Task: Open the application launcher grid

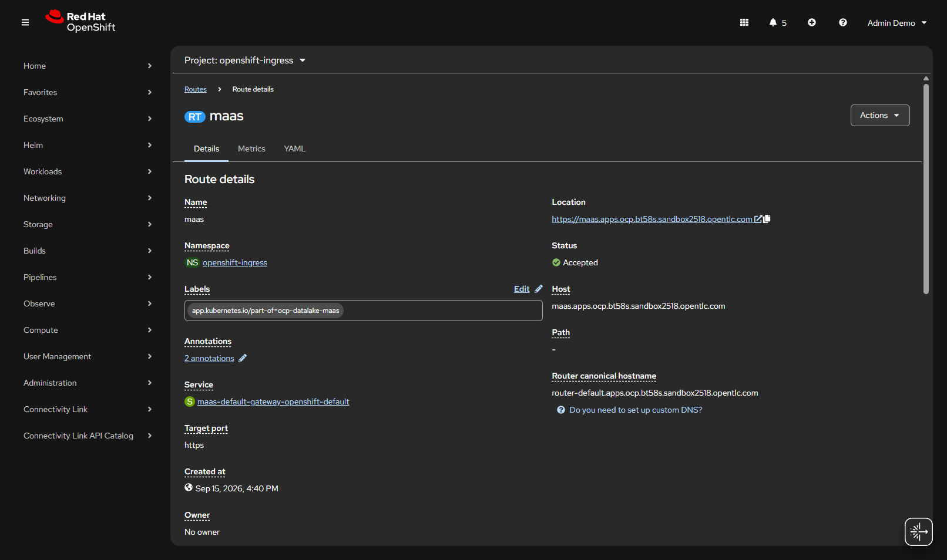Action: click(x=744, y=22)
